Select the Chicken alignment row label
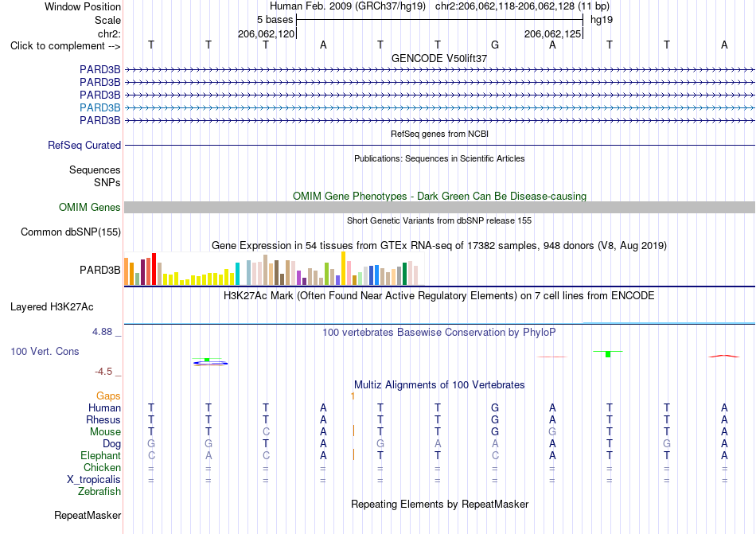The image size is (756, 534). (x=102, y=467)
